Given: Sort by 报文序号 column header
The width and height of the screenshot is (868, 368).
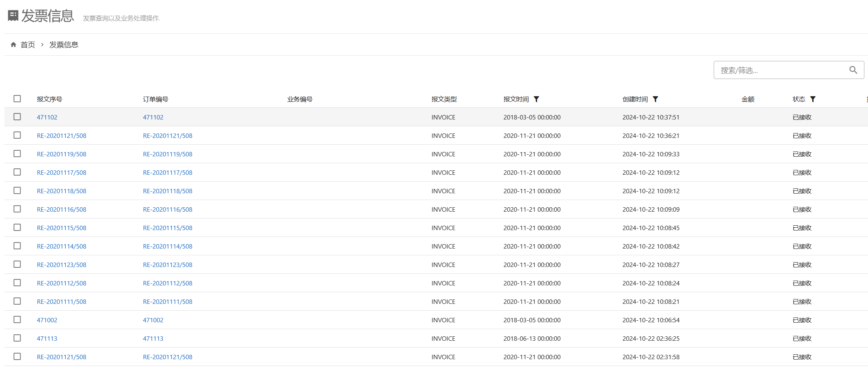Looking at the screenshot, I should coord(49,99).
